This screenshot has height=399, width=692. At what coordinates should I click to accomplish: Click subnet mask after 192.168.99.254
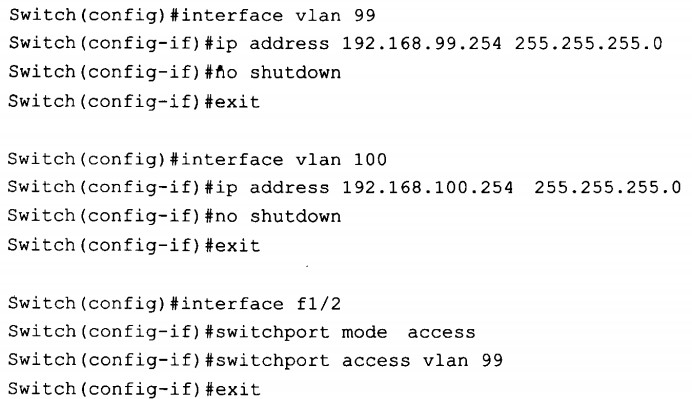589,43
